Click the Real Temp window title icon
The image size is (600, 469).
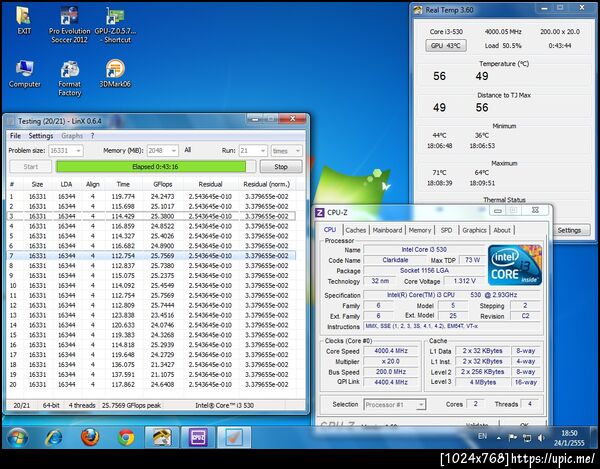point(418,10)
